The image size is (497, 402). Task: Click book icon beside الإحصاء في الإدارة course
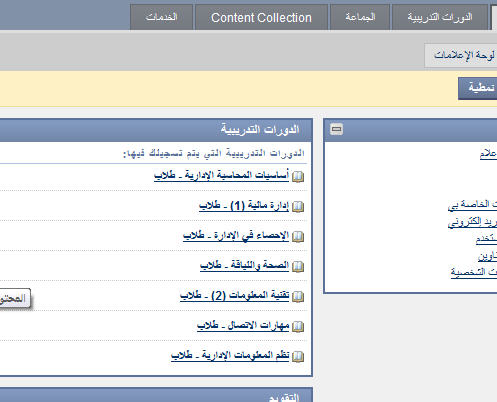point(298,237)
